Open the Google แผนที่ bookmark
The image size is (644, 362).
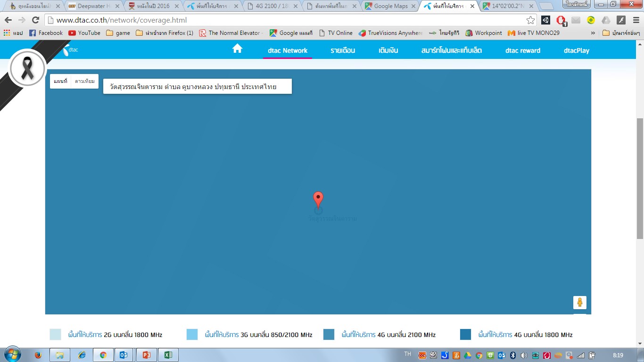coord(291,33)
